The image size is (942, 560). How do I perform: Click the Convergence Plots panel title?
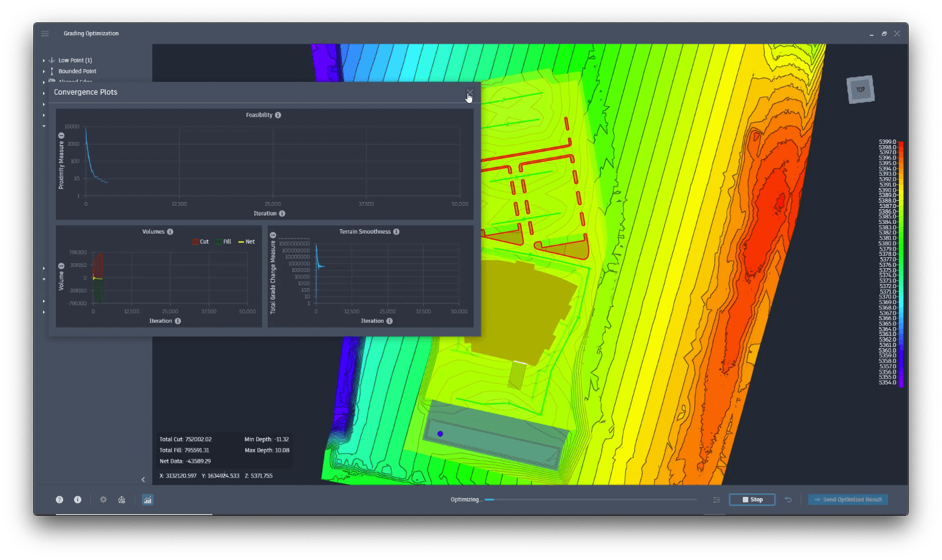(x=86, y=92)
